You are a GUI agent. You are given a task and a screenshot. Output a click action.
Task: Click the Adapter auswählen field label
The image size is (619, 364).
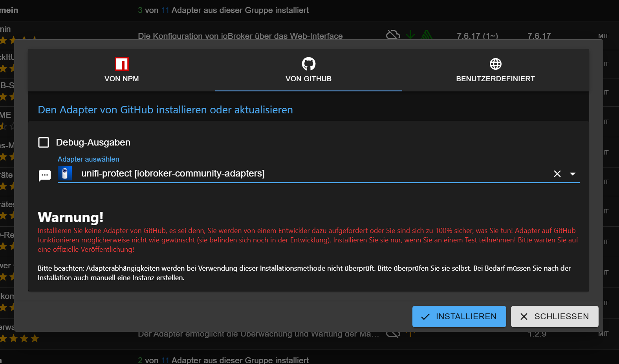click(88, 159)
